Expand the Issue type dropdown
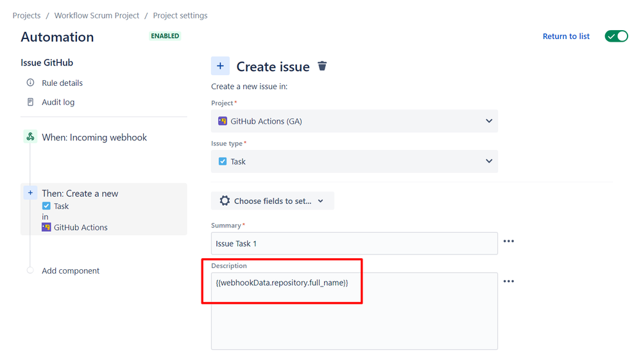The height and width of the screenshot is (364, 641). click(x=354, y=161)
